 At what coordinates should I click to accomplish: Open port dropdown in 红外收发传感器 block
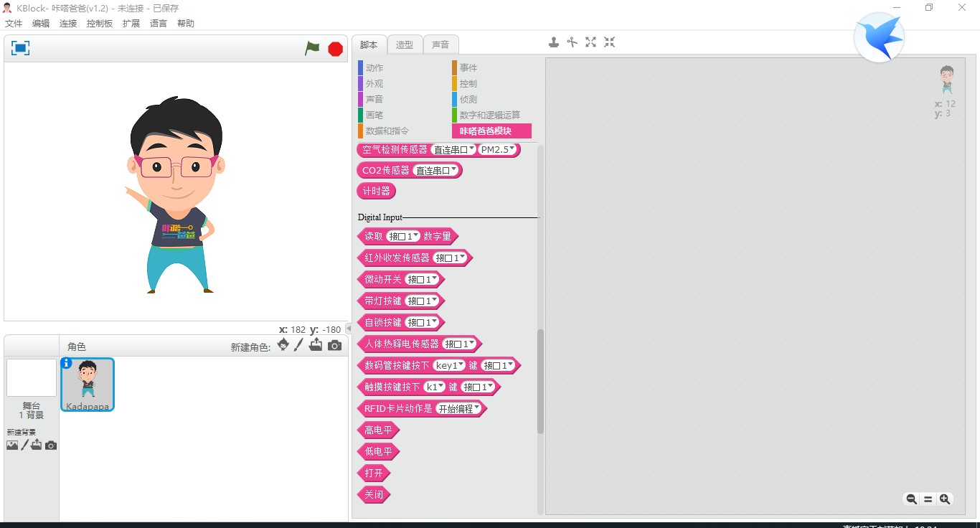pyautogui.click(x=451, y=258)
